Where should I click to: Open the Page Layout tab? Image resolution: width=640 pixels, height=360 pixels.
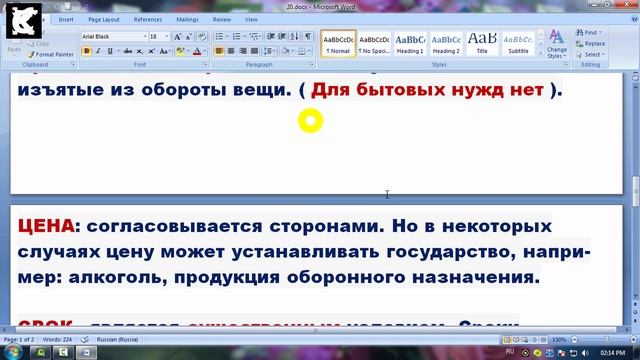point(104,20)
